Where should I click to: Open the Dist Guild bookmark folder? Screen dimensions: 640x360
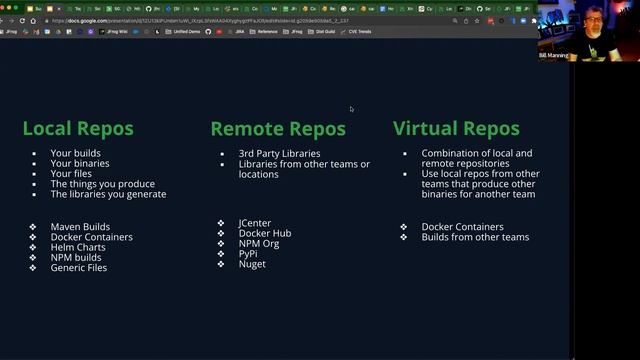click(322, 31)
